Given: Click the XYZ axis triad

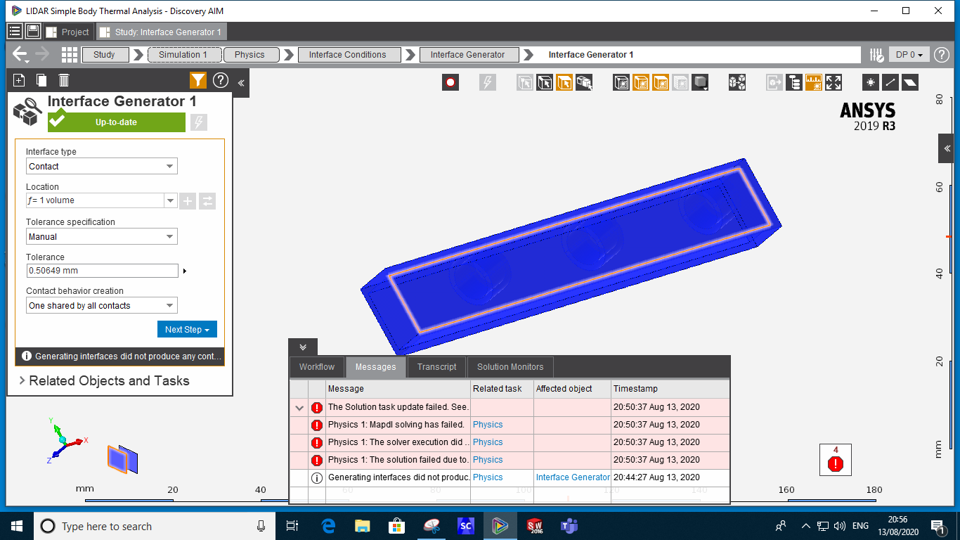Looking at the screenshot, I should pos(64,440).
